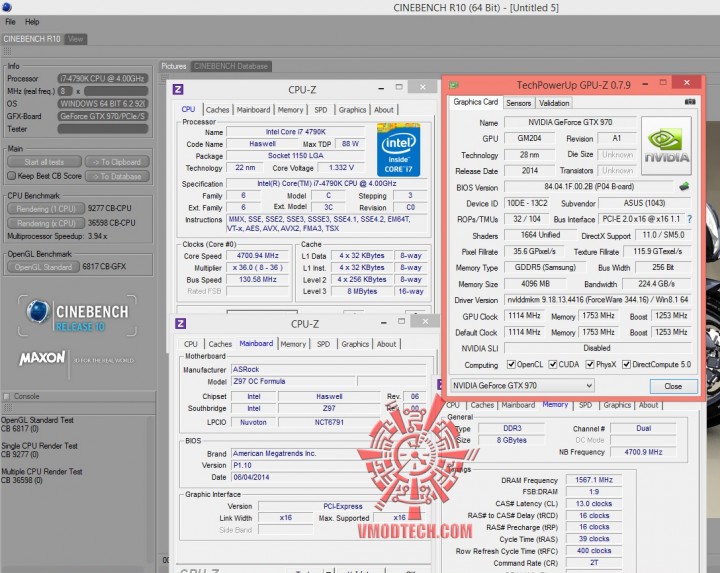Select Graphics Card tab in GPU-Z

pyautogui.click(x=476, y=102)
